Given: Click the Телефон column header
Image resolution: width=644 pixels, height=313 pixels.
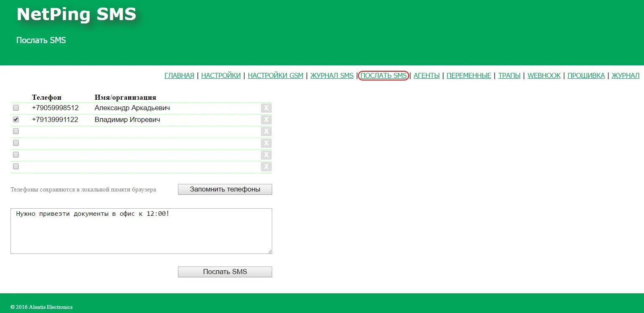Looking at the screenshot, I should click(x=46, y=97).
